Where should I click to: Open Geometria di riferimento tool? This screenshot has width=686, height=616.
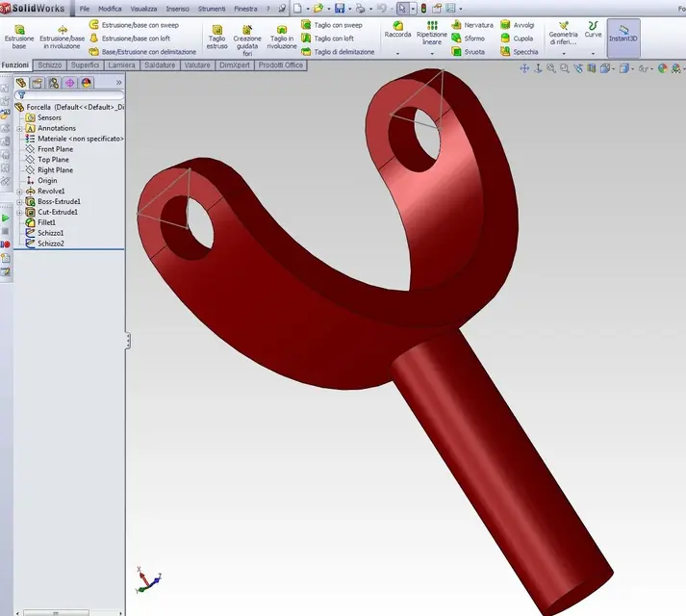tap(564, 33)
